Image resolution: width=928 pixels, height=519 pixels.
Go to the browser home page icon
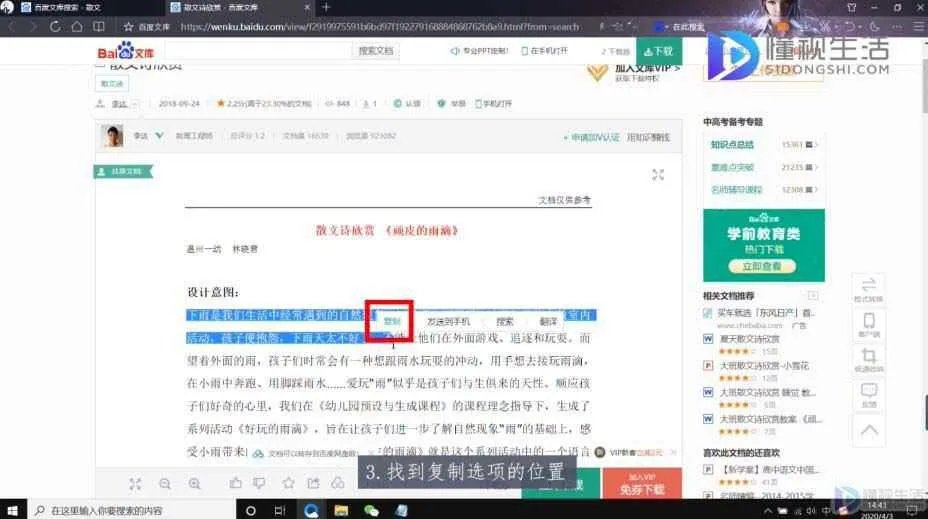pyautogui.click(x=76, y=27)
